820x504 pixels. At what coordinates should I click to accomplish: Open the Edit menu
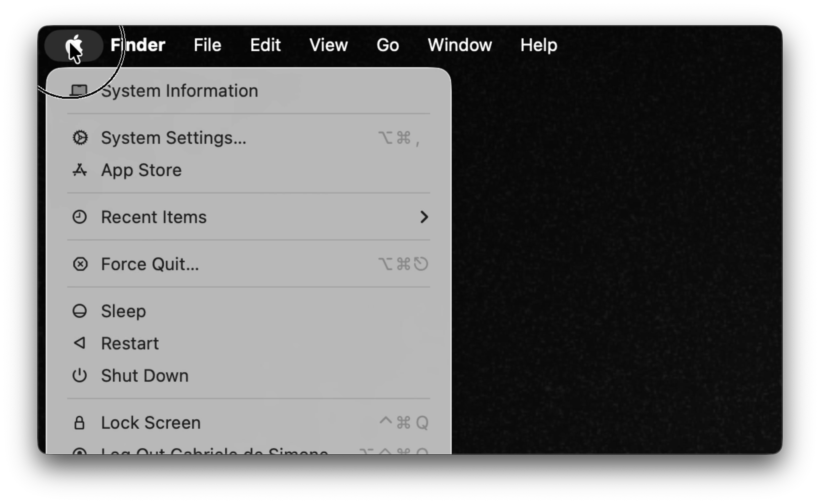pos(265,45)
